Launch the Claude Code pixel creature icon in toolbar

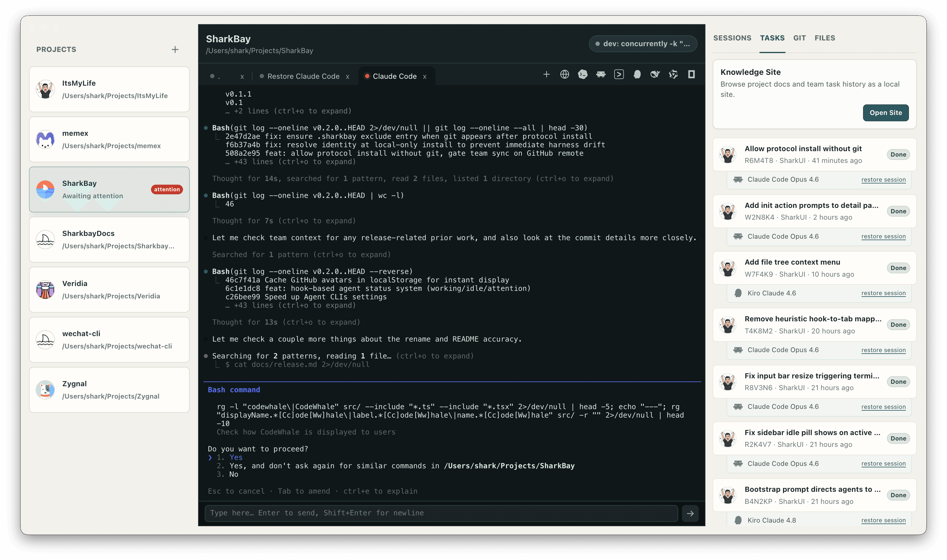(600, 74)
